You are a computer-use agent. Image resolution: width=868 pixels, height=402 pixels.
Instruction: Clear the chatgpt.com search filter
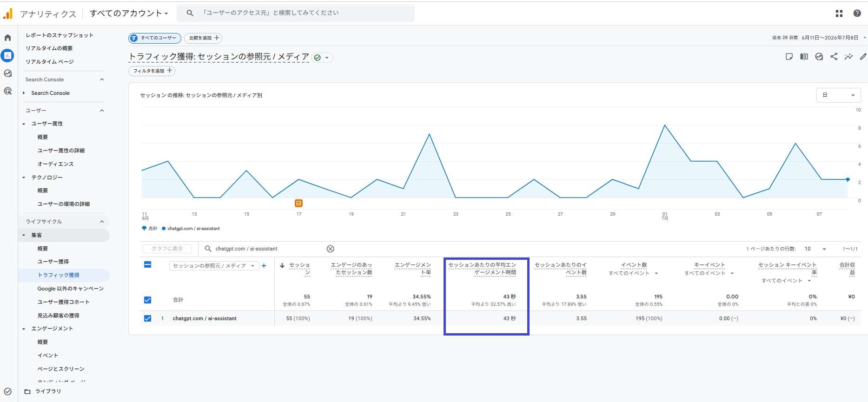click(331, 249)
